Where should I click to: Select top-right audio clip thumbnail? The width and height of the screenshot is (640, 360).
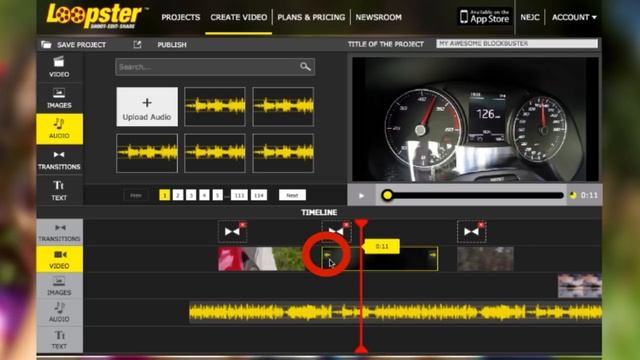click(283, 107)
